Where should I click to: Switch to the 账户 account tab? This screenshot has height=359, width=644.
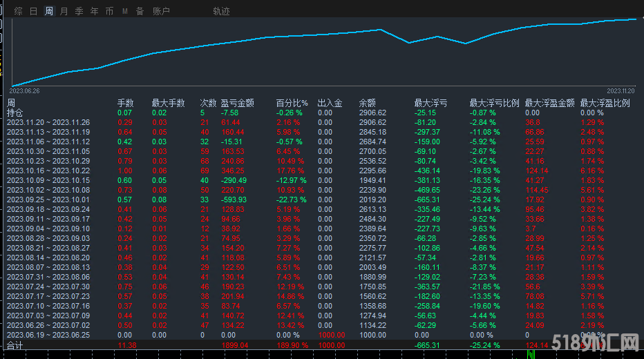(x=161, y=11)
